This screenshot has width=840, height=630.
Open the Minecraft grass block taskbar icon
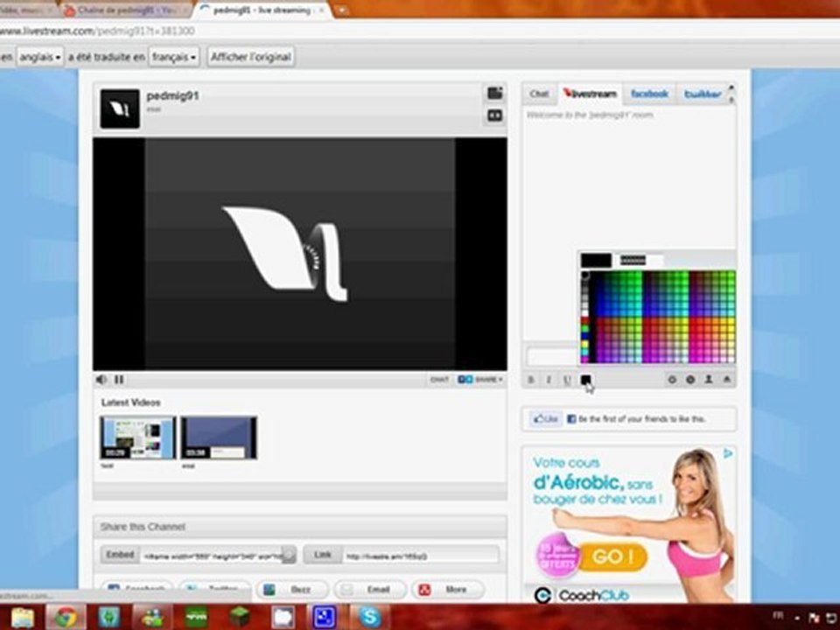pyautogui.click(x=240, y=617)
